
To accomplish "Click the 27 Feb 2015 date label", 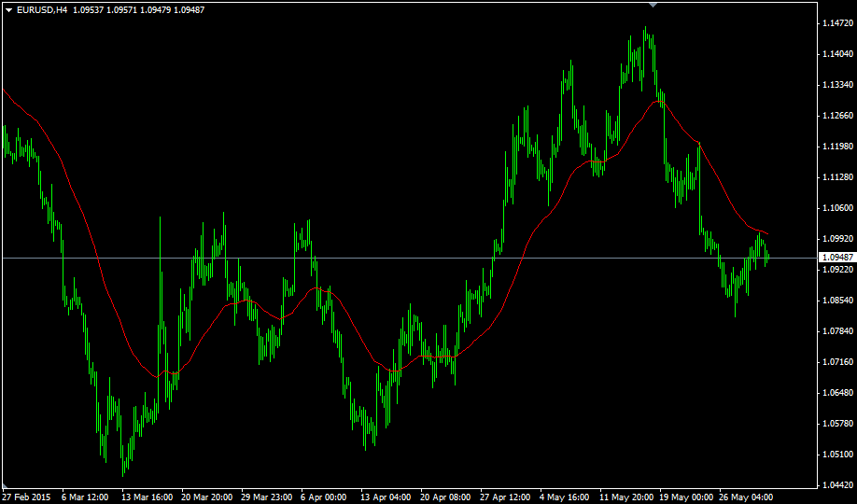I will click(x=26, y=497).
